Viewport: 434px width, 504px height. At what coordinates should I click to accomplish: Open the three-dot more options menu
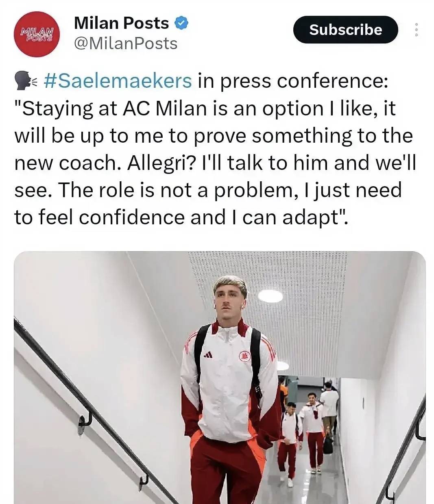(416, 30)
